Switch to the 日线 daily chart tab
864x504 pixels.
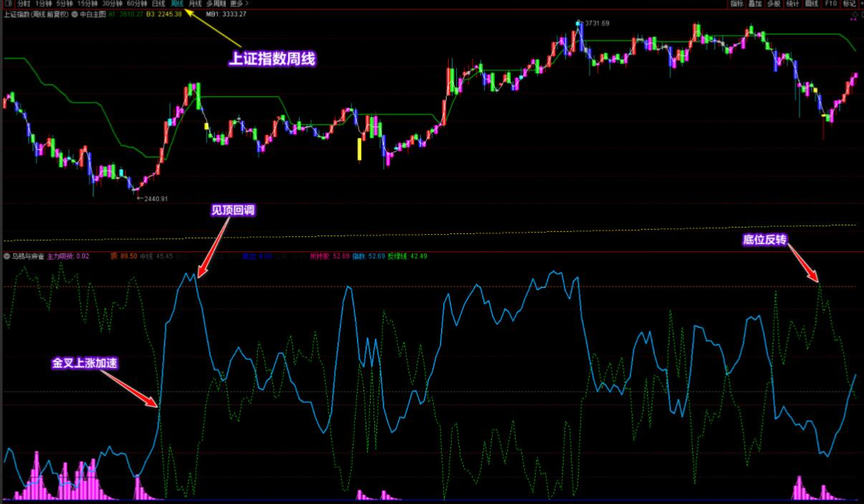pos(158,4)
